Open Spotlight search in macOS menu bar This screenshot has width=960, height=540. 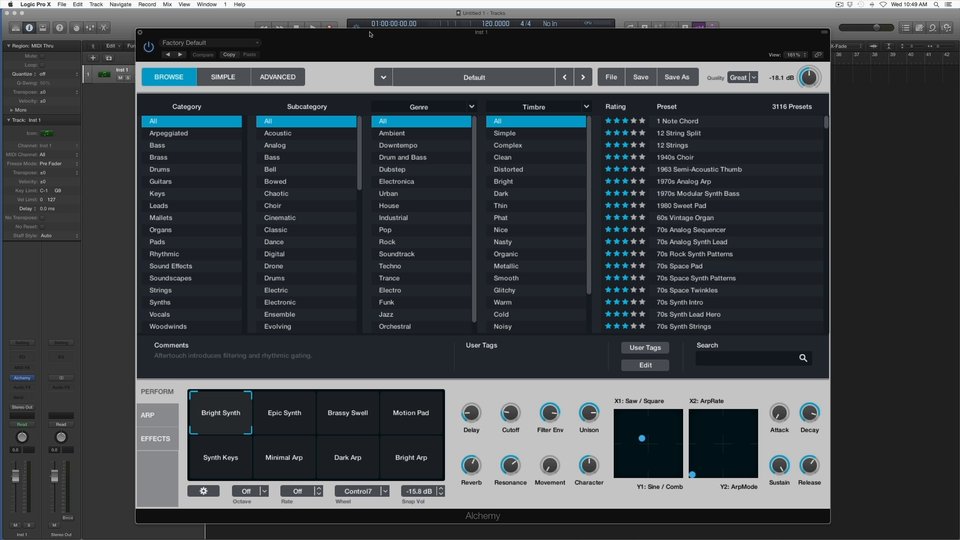936,4
